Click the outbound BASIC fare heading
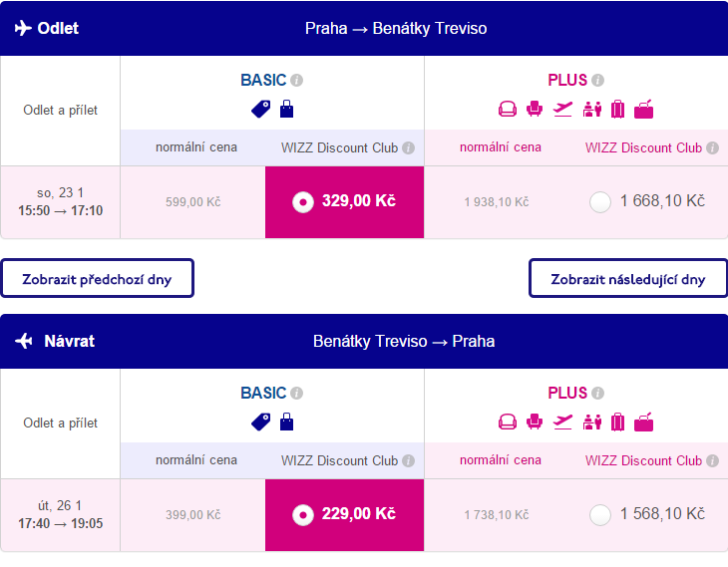The height and width of the screenshot is (567, 728). (x=263, y=81)
